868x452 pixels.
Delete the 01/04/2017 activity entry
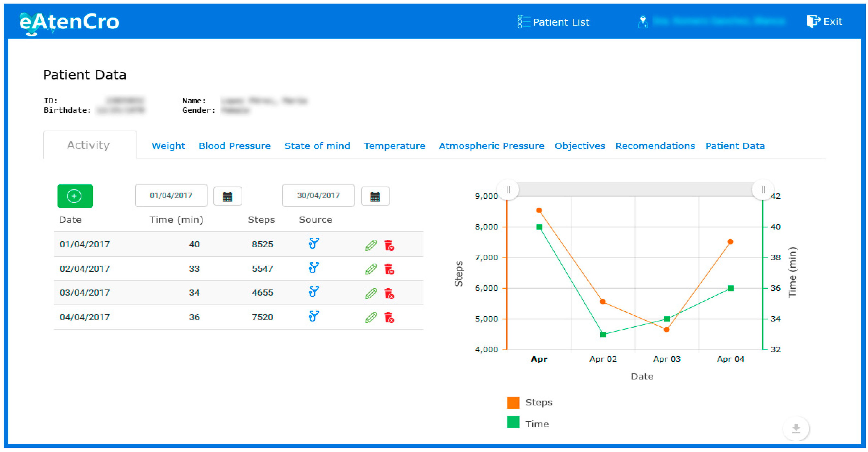pos(389,245)
